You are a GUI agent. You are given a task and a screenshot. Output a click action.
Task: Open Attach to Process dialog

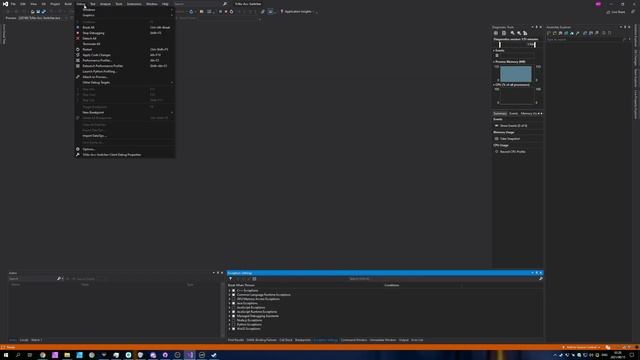[x=124, y=77]
